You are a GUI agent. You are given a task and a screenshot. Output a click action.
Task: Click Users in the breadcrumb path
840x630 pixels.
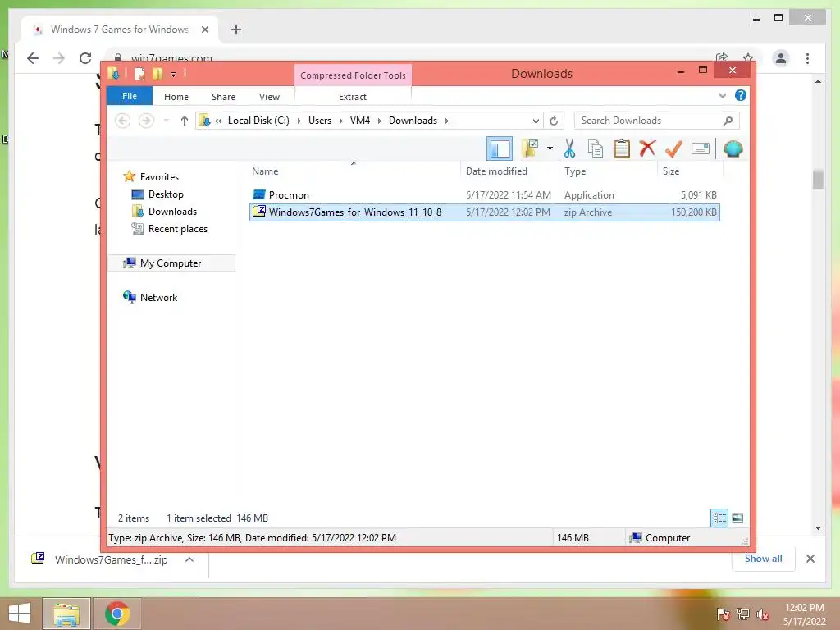(x=320, y=121)
